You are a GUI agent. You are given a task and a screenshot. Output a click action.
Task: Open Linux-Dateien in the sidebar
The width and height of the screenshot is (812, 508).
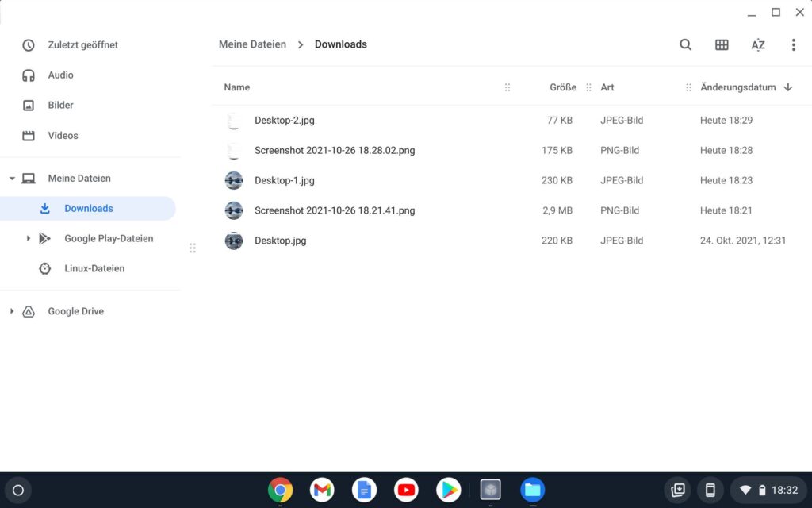(x=95, y=268)
